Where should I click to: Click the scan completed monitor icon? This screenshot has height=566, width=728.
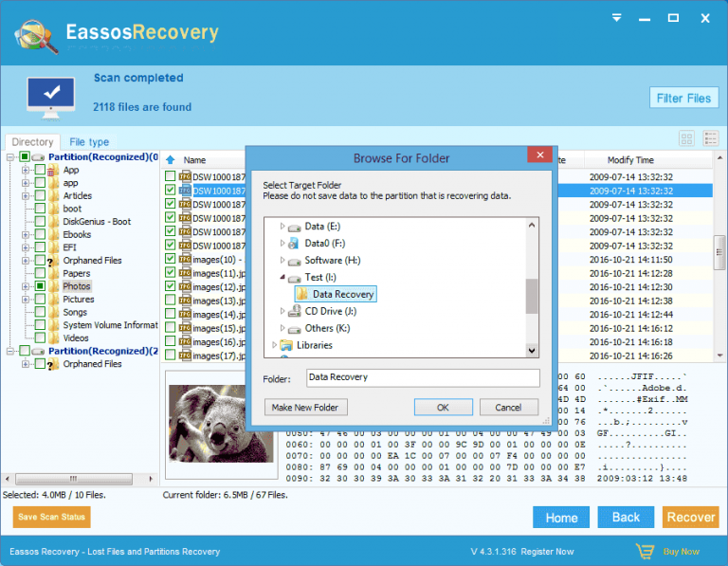pyautogui.click(x=51, y=98)
